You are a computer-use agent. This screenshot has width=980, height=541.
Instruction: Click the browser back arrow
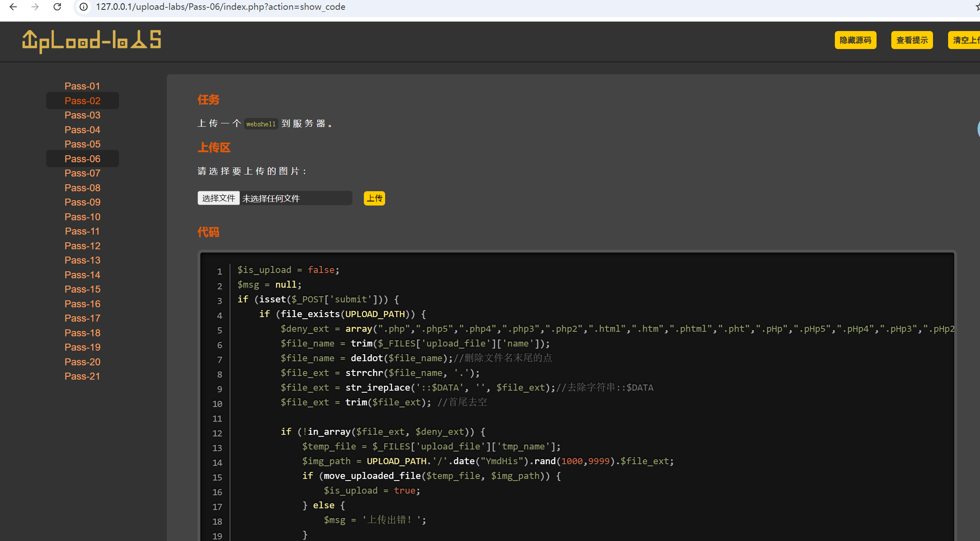click(13, 7)
